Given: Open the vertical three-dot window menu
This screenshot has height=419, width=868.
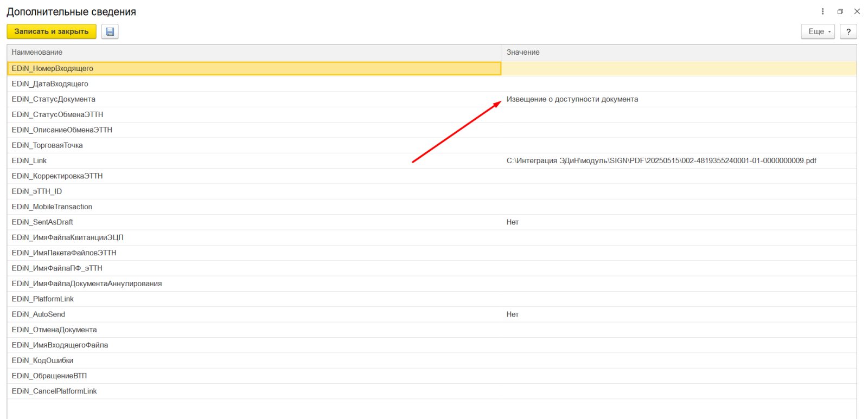Looking at the screenshot, I should tap(822, 11).
